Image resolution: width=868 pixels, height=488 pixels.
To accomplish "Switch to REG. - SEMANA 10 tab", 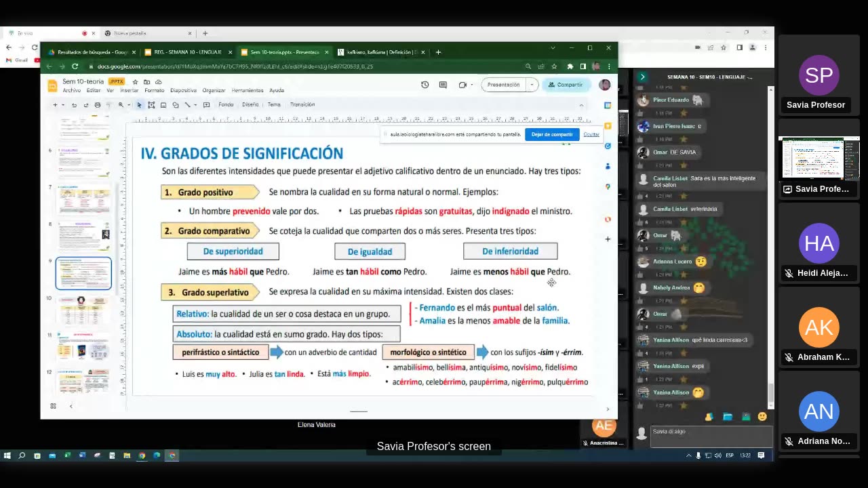I will click(187, 52).
